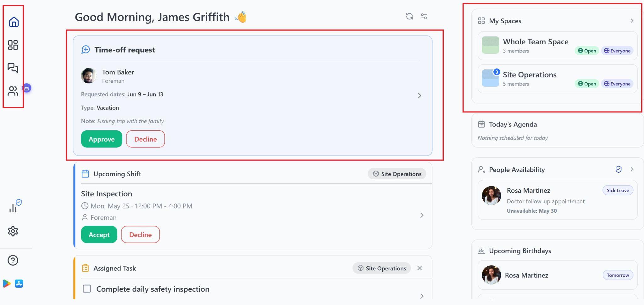Screen dimensions: 644x305
Task: Check the daily safety inspection checkbox
Action: [x=87, y=289]
